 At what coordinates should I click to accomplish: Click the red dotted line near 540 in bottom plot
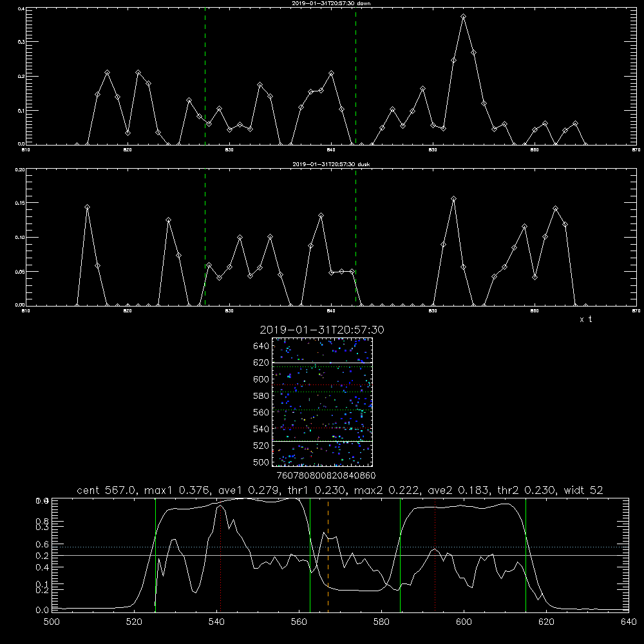(220, 555)
